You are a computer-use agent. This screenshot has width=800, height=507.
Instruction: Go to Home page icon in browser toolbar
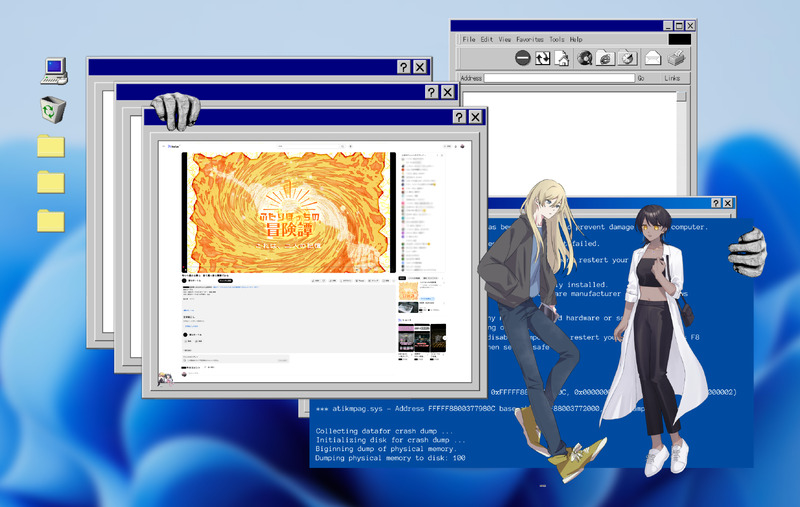tap(562, 58)
